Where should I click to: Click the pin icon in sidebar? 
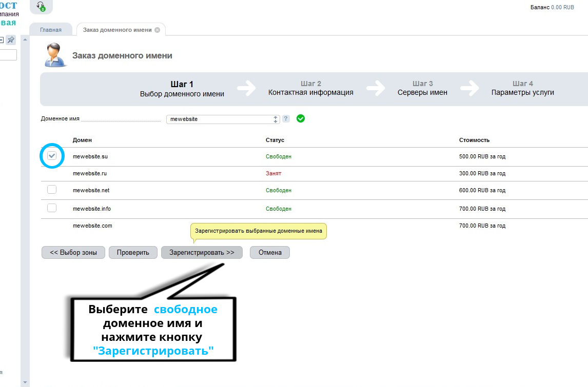click(x=11, y=39)
